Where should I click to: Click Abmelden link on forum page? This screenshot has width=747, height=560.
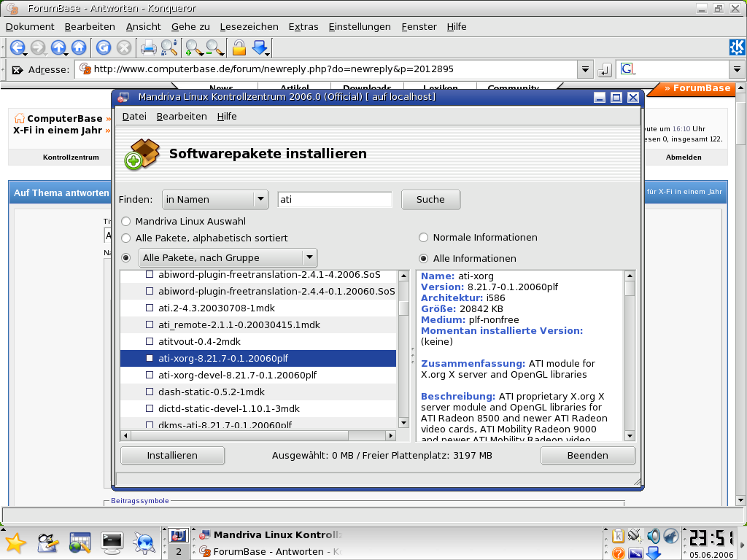(684, 157)
